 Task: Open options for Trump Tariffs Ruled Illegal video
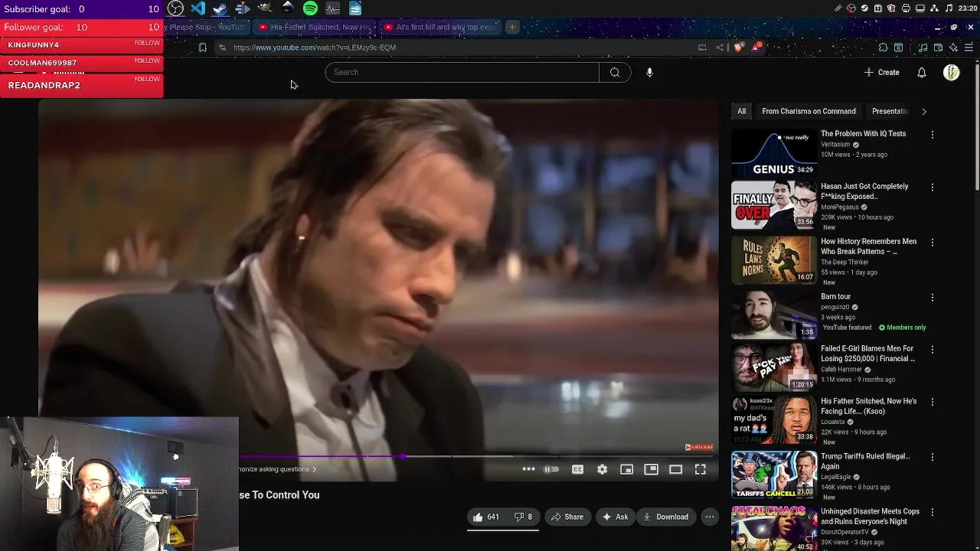(x=932, y=457)
